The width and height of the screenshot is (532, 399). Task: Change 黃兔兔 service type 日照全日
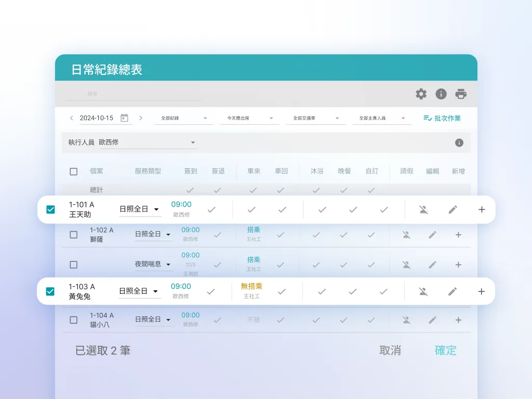coord(139,291)
